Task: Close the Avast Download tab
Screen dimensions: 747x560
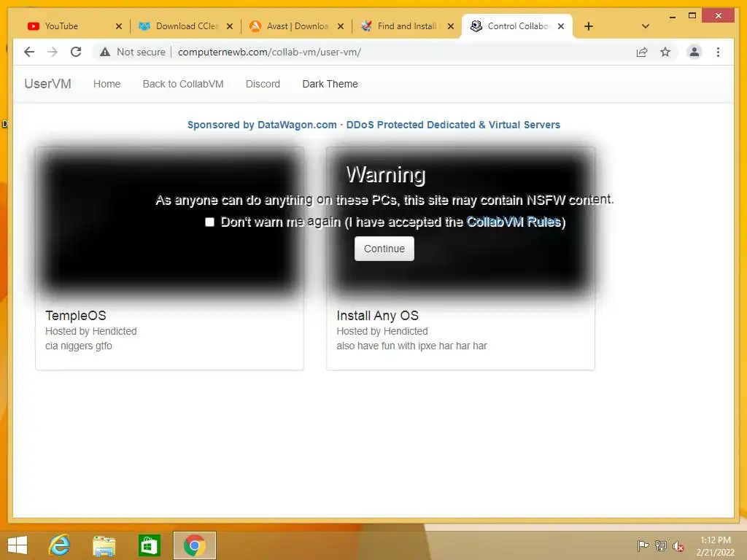Action: [x=341, y=26]
